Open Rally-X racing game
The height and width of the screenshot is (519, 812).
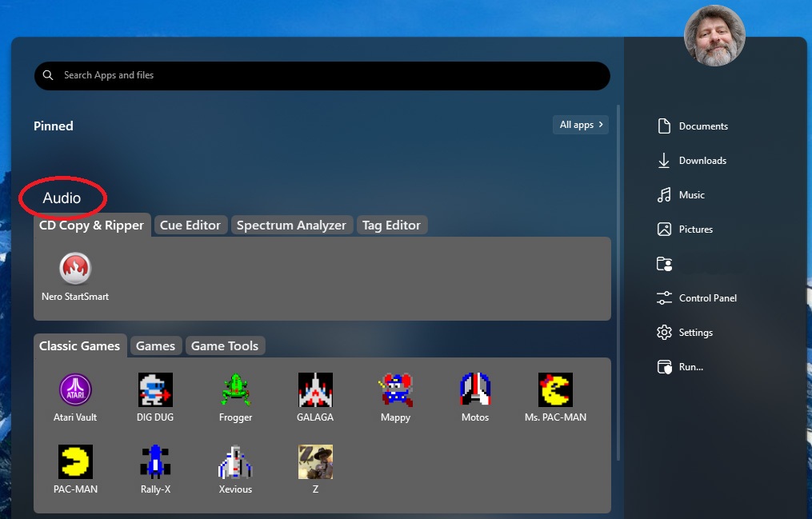click(x=155, y=469)
